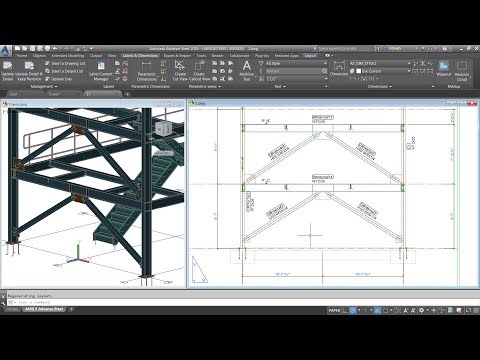The image size is (480, 360).
Task: Open the quick access toolbar customize arrow
Action: pos(91,49)
